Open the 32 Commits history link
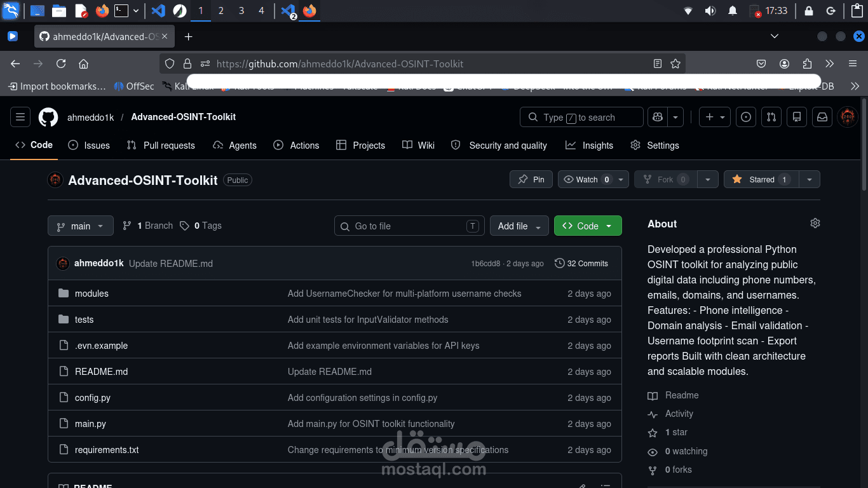The image size is (868, 488). pos(581,263)
